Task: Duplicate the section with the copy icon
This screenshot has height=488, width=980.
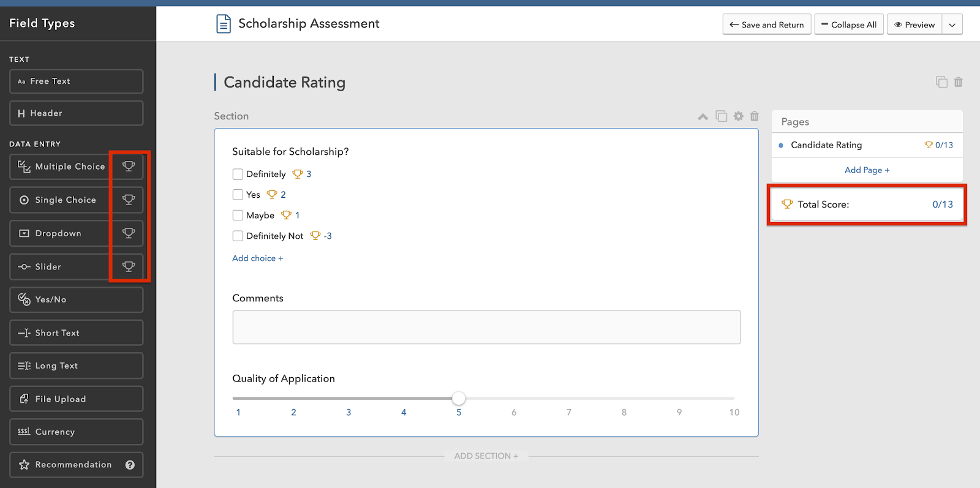Action: tap(722, 116)
